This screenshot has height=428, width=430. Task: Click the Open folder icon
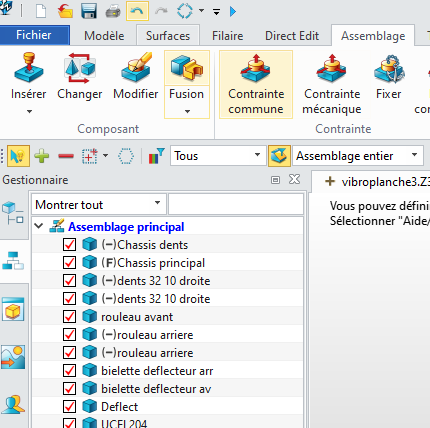(x=65, y=12)
